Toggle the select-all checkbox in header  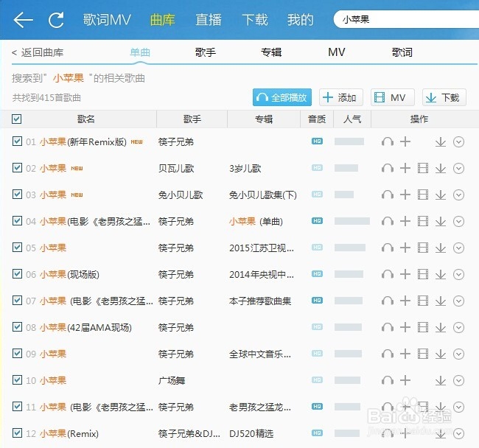[x=16, y=119]
